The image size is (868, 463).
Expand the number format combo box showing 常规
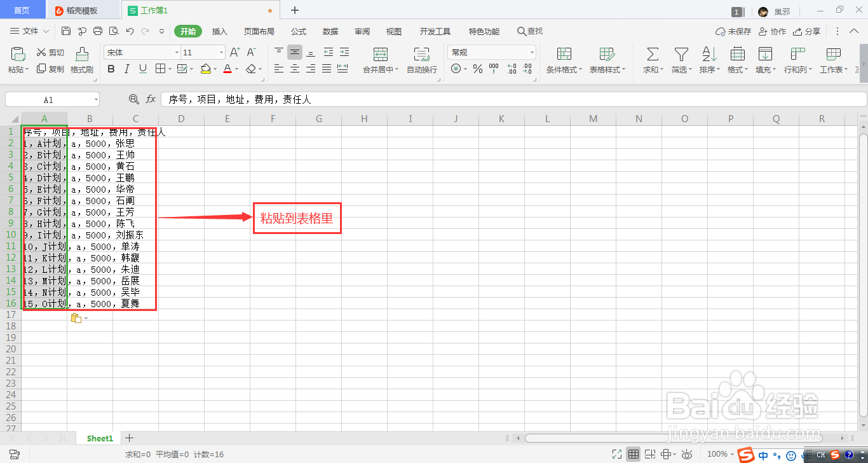[532, 52]
